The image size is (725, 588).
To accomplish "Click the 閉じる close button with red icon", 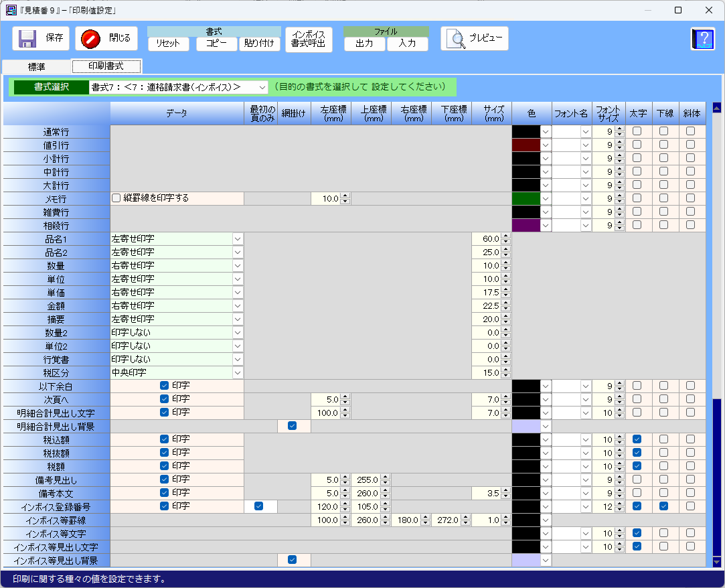I will pyautogui.click(x=106, y=38).
